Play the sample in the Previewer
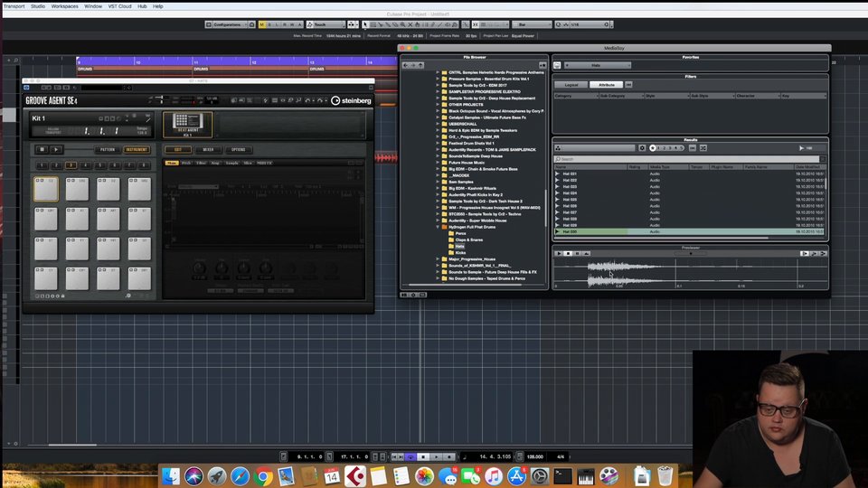 (x=559, y=253)
